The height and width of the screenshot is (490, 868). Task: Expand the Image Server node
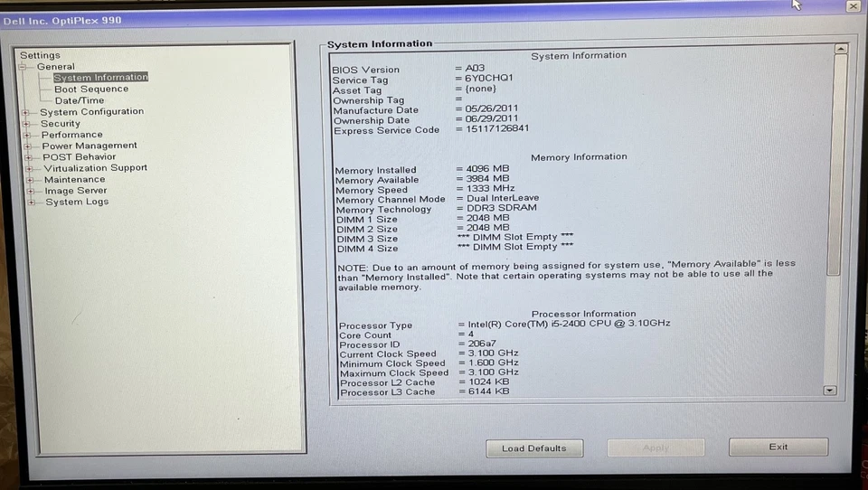click(31, 191)
